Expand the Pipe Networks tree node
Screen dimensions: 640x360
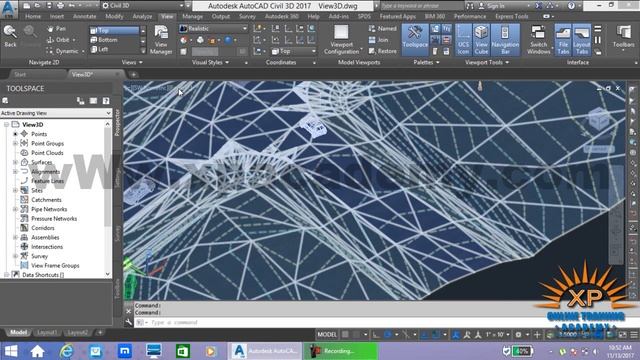pos(15,209)
